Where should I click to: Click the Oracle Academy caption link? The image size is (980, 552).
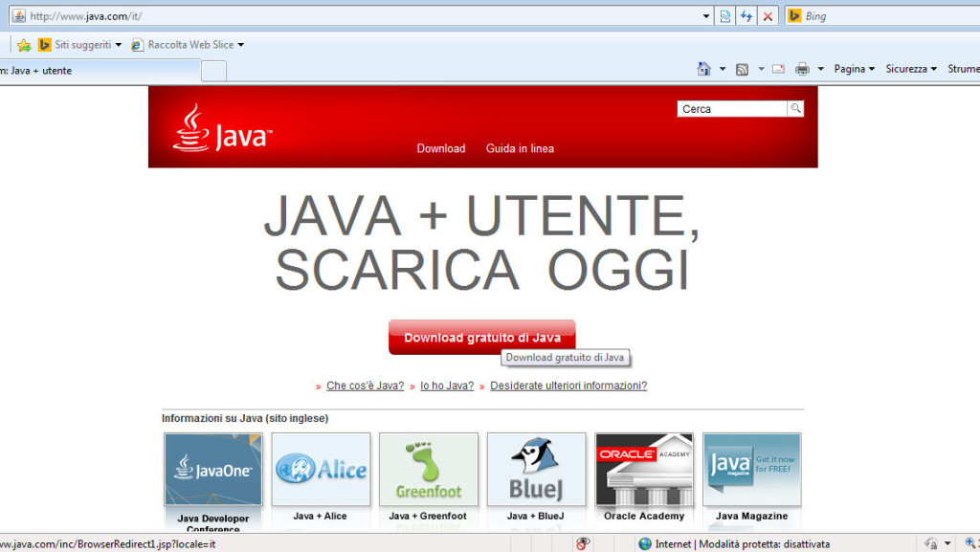click(x=644, y=516)
